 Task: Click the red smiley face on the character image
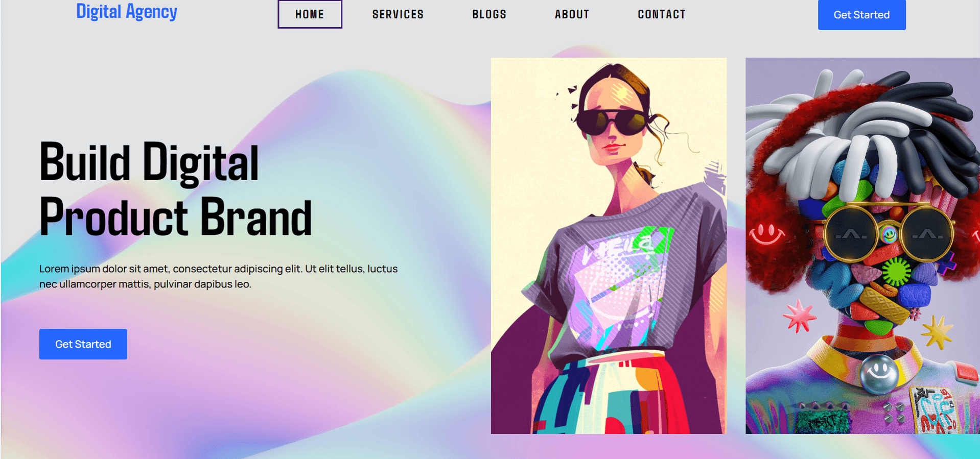(x=766, y=234)
